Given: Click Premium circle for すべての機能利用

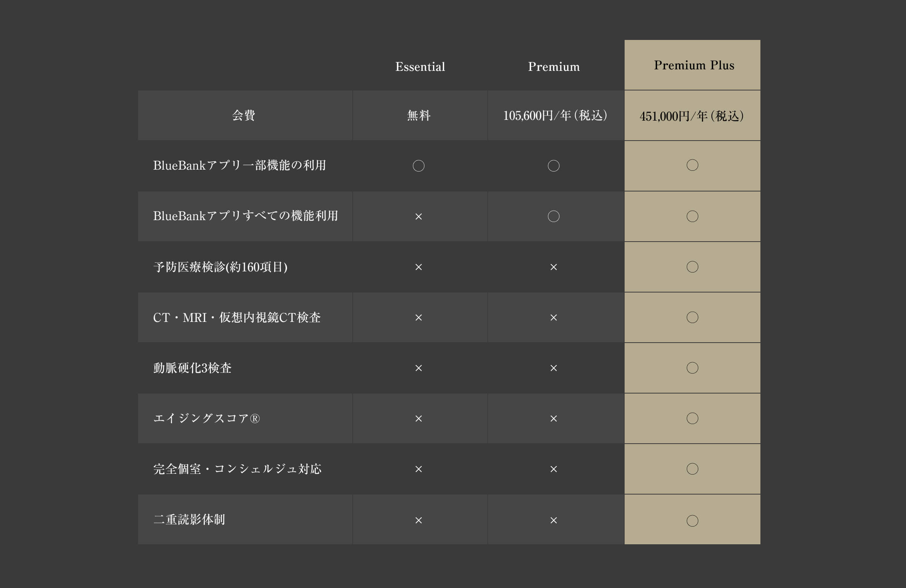Looking at the screenshot, I should coord(553,216).
